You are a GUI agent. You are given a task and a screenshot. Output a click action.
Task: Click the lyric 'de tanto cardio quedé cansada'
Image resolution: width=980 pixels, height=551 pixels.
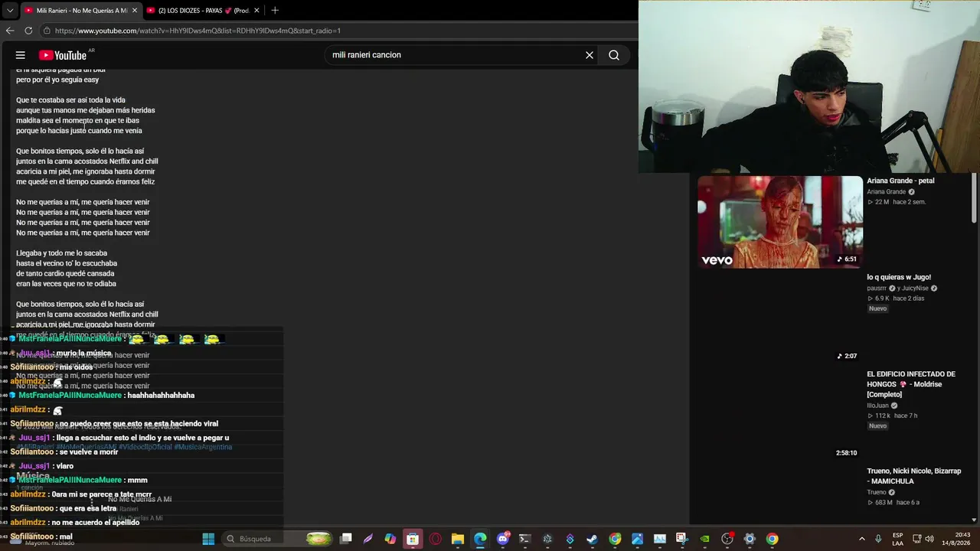pyautogui.click(x=65, y=273)
